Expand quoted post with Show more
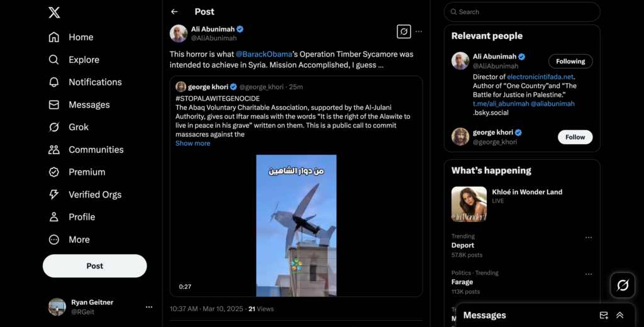This screenshot has width=644, height=327. 192,143
